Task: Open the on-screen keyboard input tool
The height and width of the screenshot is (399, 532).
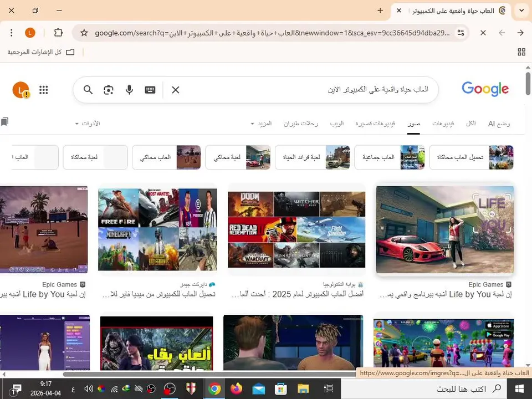Action: tap(150, 90)
